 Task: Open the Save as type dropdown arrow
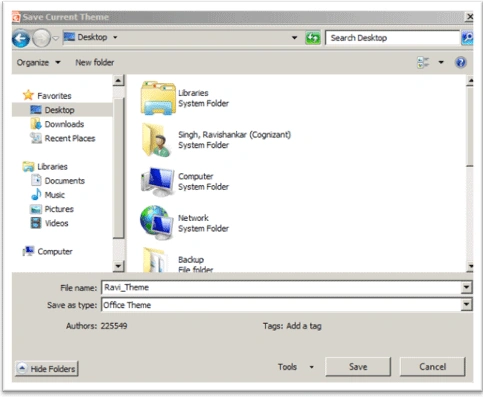coord(466,304)
